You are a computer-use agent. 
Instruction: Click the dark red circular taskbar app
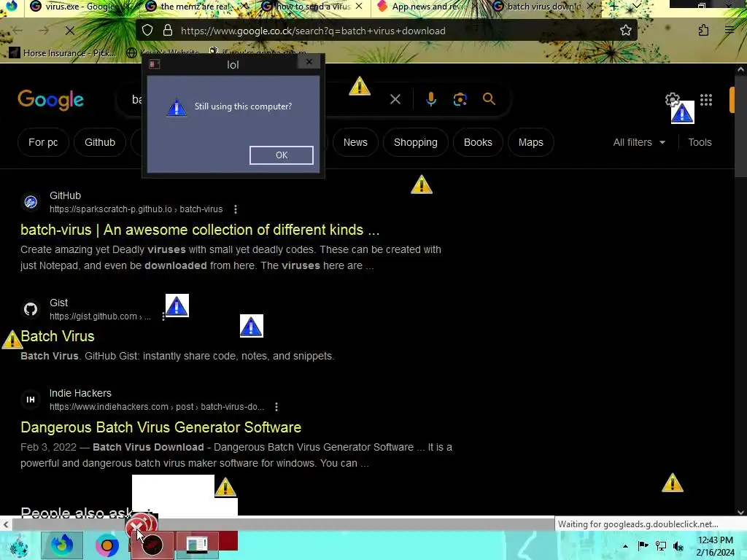[152, 545]
